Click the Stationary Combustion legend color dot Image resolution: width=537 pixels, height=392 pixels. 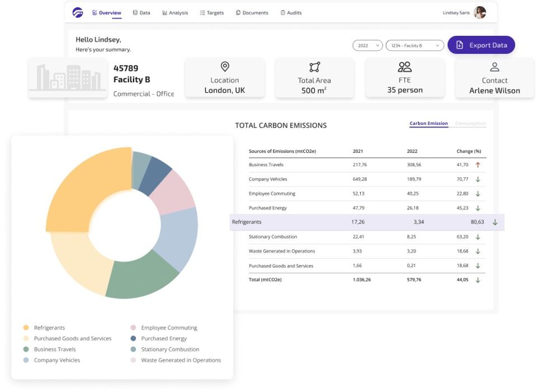click(x=133, y=349)
